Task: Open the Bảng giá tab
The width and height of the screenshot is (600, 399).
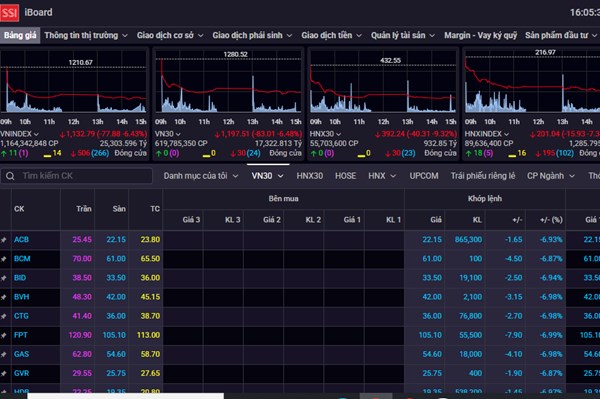Action: [x=20, y=36]
